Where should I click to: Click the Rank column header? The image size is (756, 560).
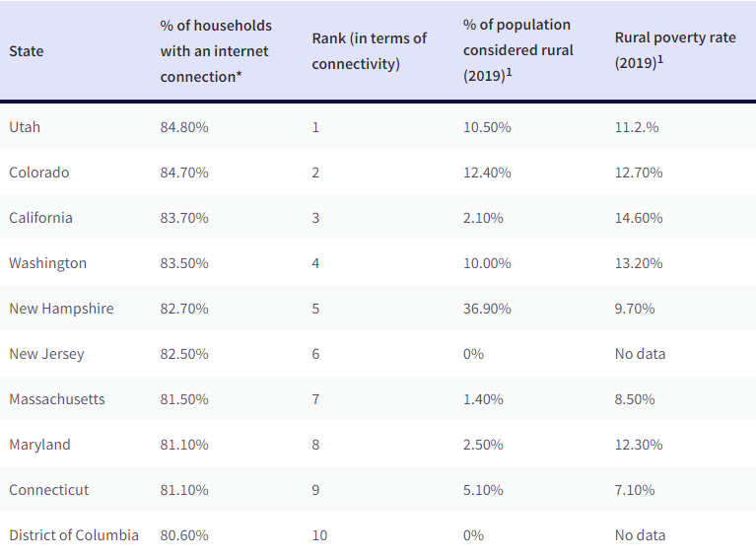click(x=369, y=51)
